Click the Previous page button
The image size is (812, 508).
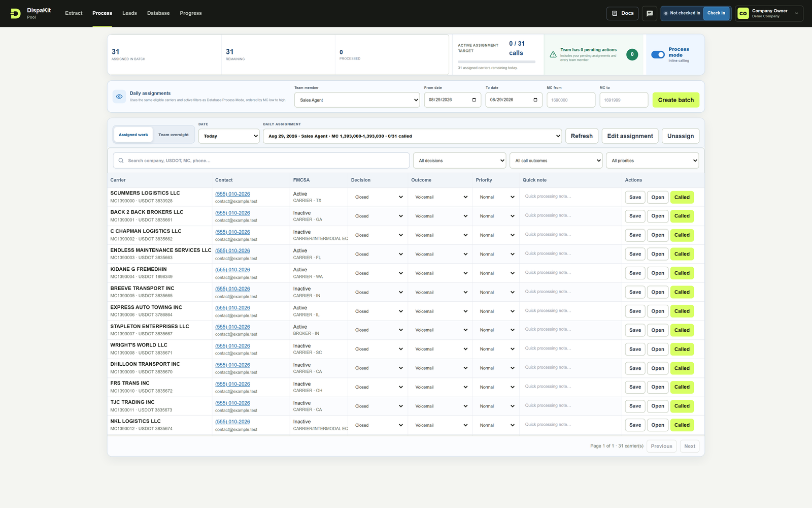click(x=661, y=446)
